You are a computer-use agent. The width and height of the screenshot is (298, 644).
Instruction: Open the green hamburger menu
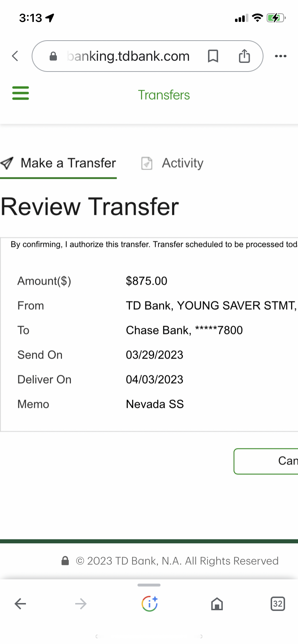point(21,93)
